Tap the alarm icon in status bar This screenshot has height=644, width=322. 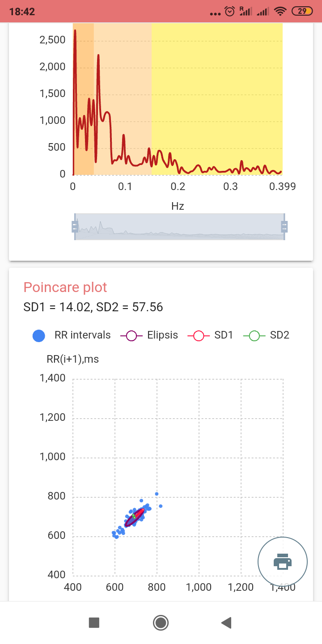230,11
